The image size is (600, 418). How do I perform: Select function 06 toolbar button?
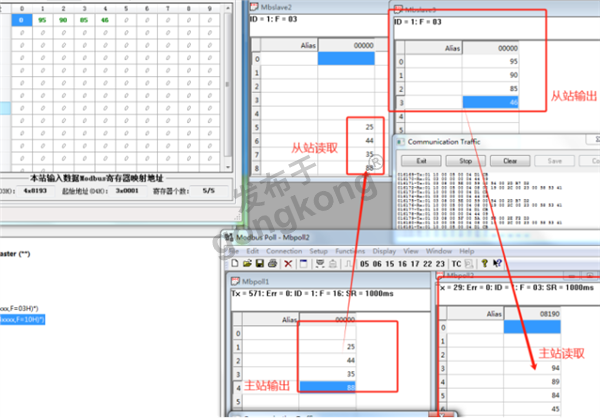(377, 264)
